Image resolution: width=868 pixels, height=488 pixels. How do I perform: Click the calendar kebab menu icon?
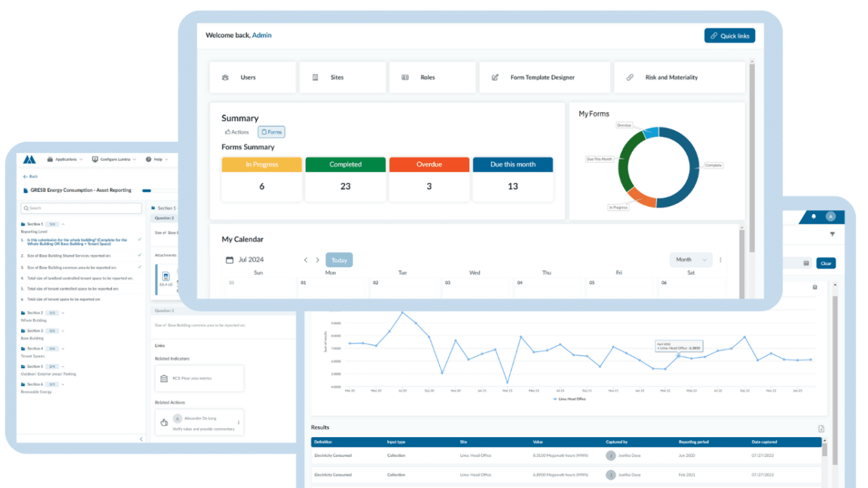[720, 260]
